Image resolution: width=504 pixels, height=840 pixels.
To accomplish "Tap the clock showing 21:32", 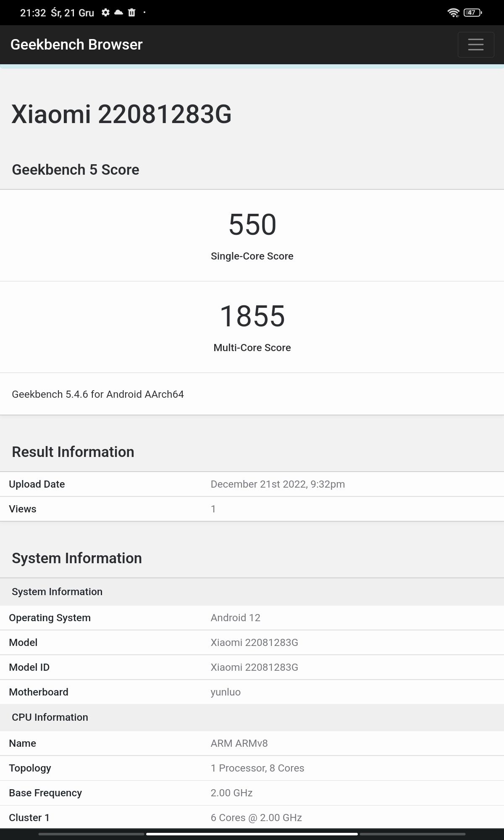I will click(x=33, y=13).
